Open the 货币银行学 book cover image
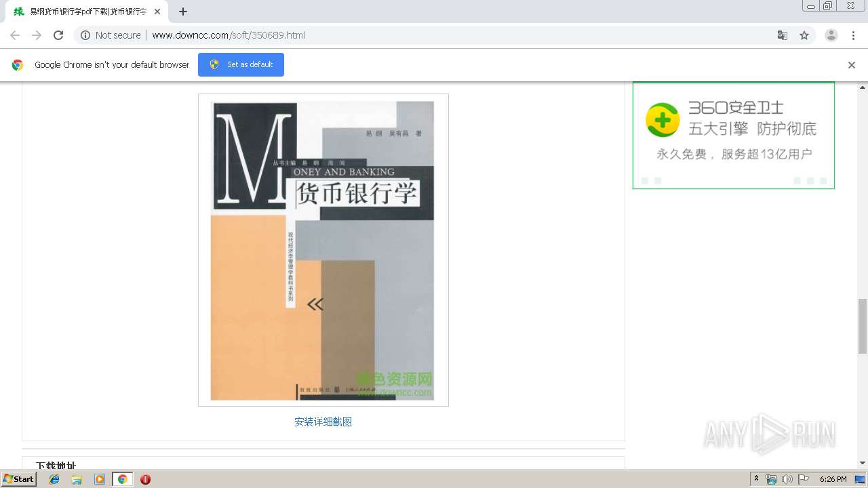Image resolution: width=868 pixels, height=488 pixels. 323,250
